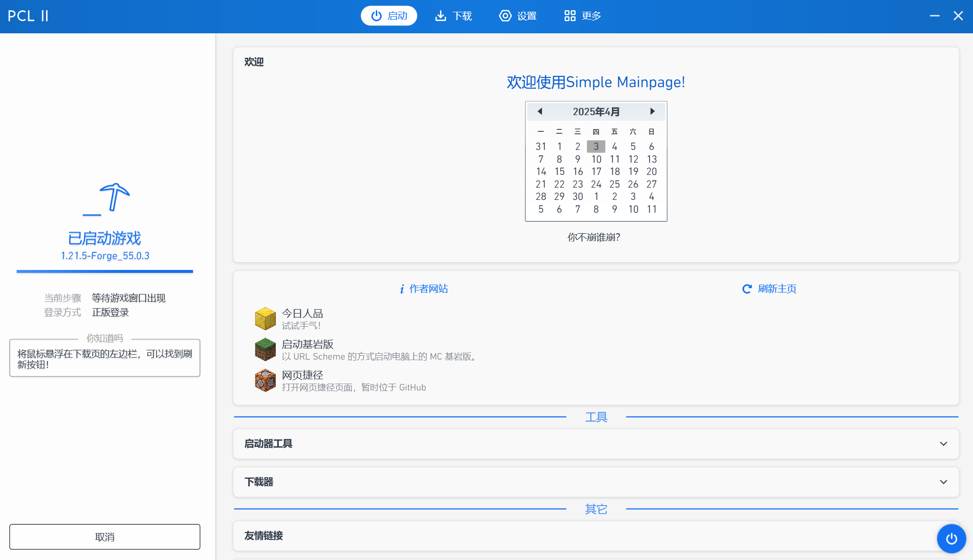Viewport: 973px width, 560px height.
Task: Open the 启动 launch tab
Action: point(389,16)
